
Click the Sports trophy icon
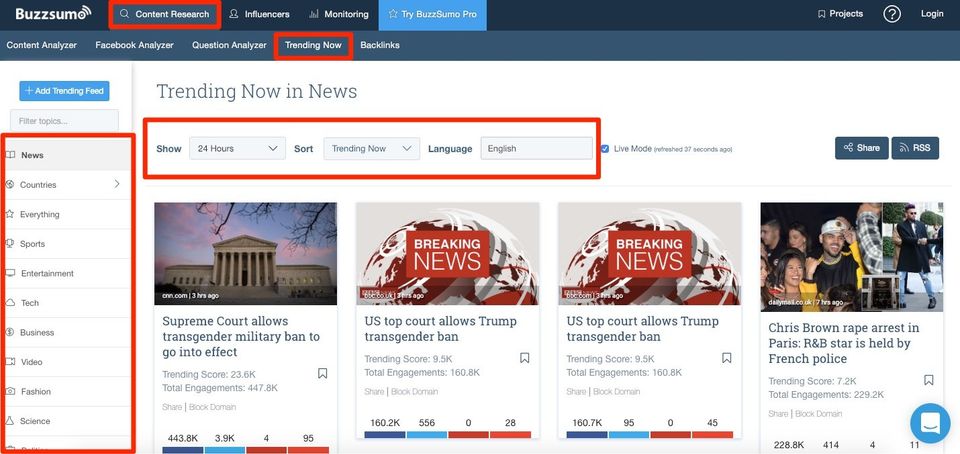tap(10, 244)
